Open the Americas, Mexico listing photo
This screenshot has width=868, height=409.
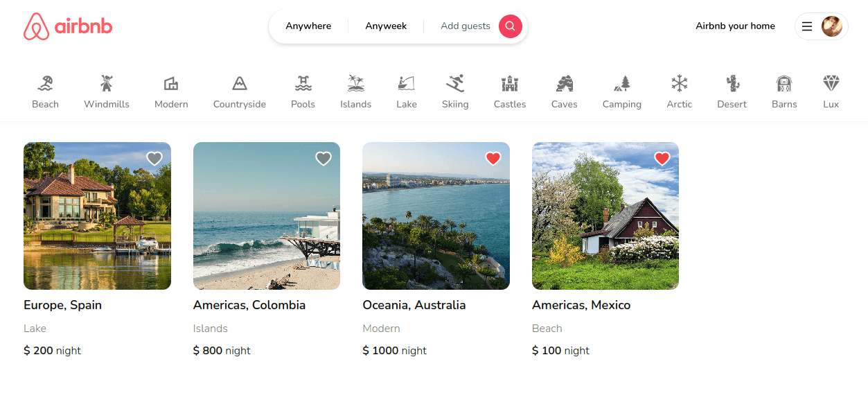click(x=605, y=216)
